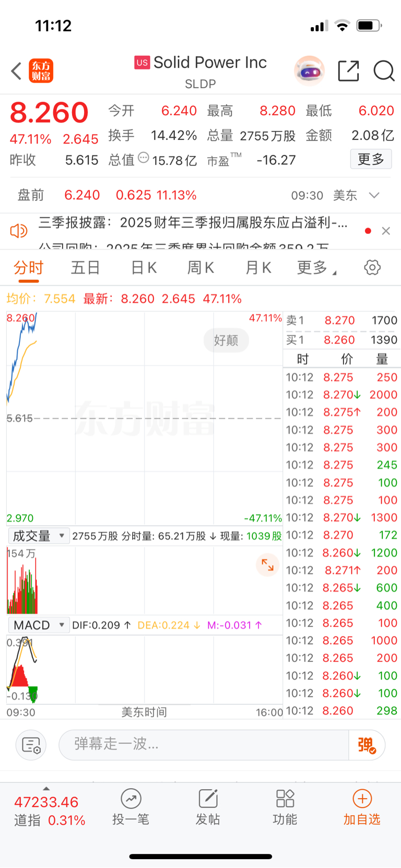The height and width of the screenshot is (868, 401).
Task: Tap 加自选 plus icon
Action: tap(362, 799)
